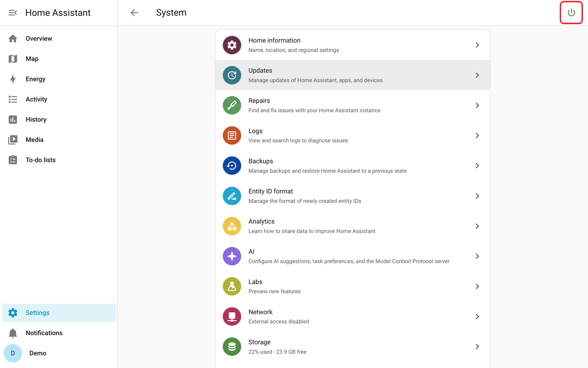Open Overview in the sidebar
This screenshot has width=588, height=368.
click(59, 39)
